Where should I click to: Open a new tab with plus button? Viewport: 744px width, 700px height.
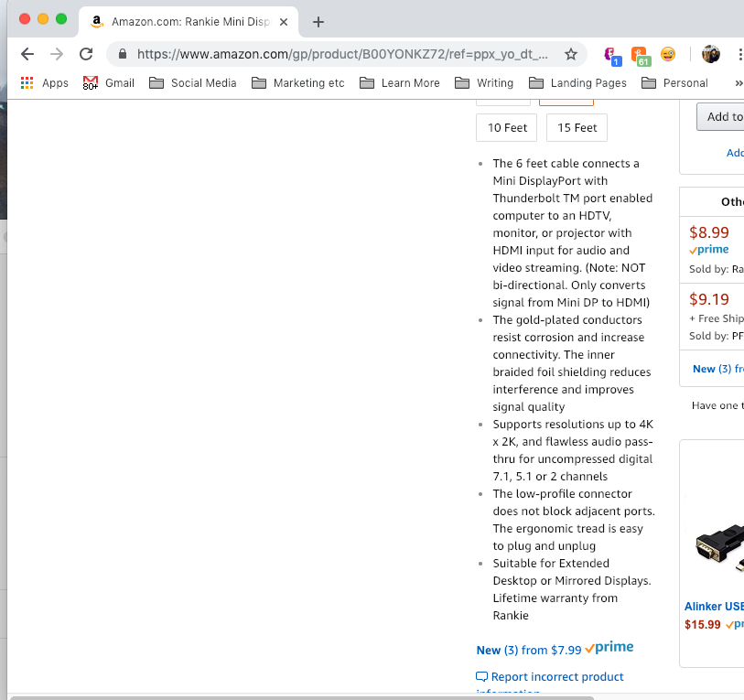[x=318, y=22]
